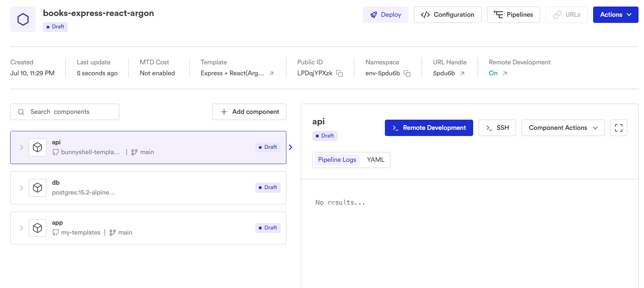Click the api component cube icon

[37, 147]
